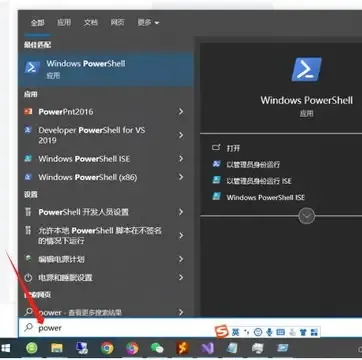
Task: Click the large PowerShell icon in preview pane
Action: click(307, 69)
